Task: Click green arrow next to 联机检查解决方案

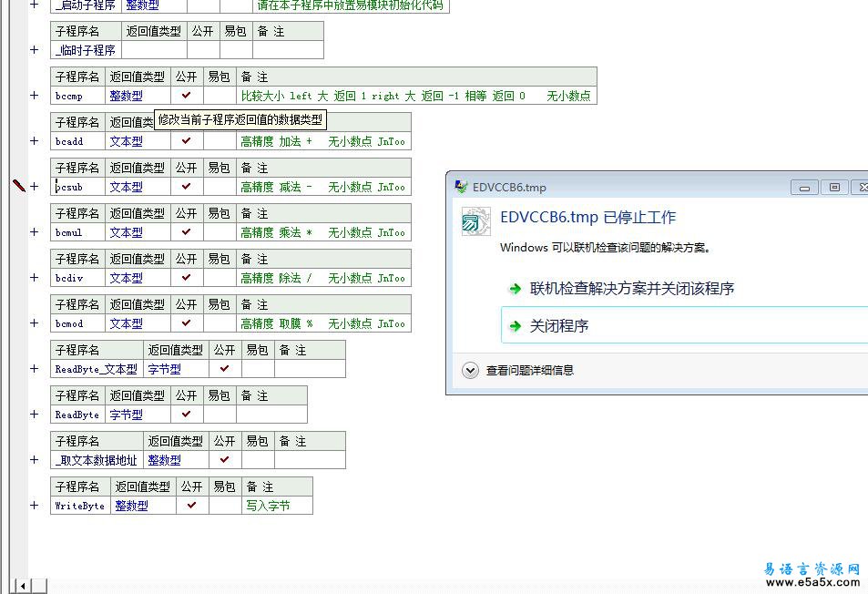Action: pyautogui.click(x=516, y=289)
